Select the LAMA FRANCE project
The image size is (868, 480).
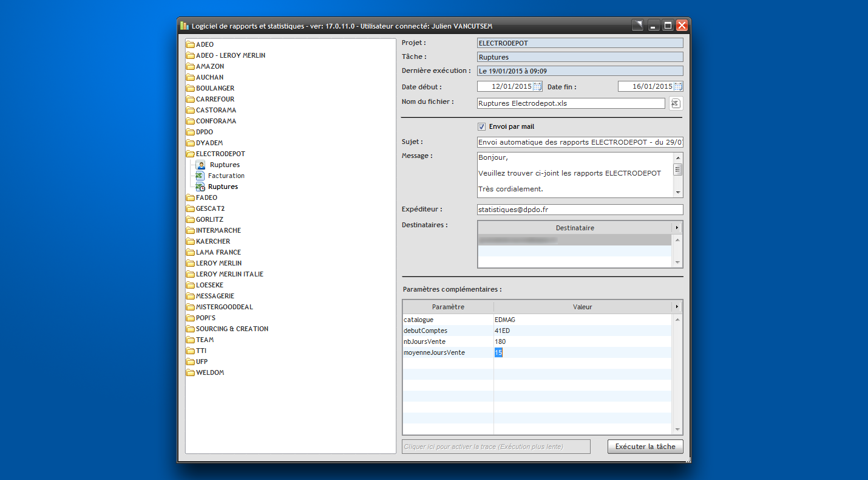219,252
